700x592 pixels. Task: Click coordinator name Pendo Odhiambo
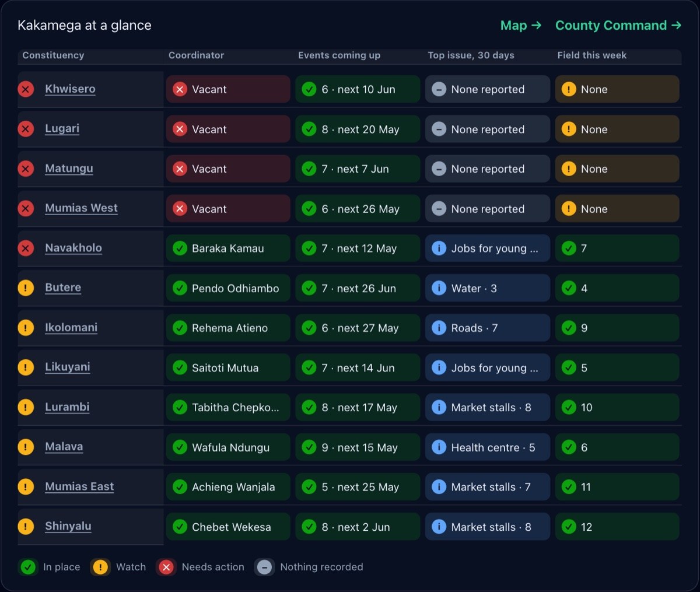tap(236, 288)
